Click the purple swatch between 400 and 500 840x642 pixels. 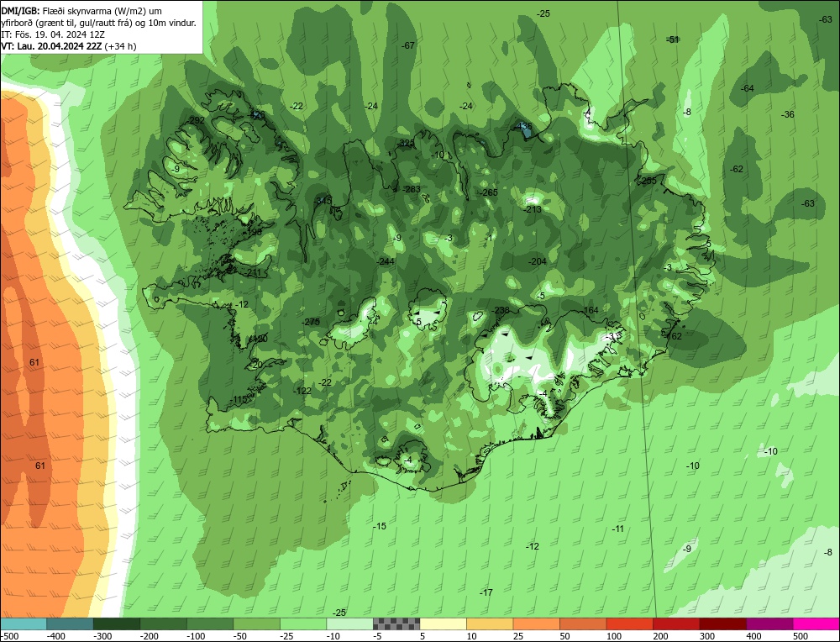pos(769,624)
